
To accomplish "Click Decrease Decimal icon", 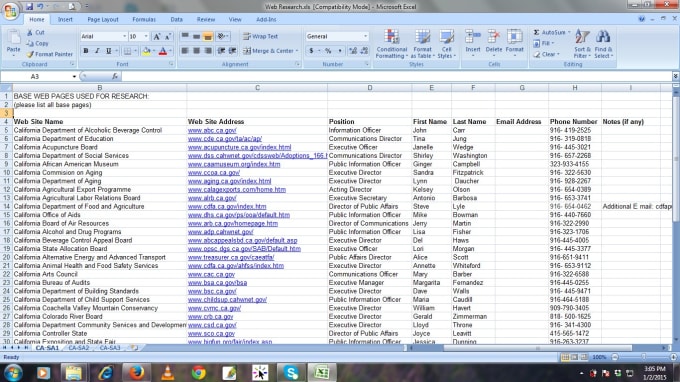I will [364, 51].
